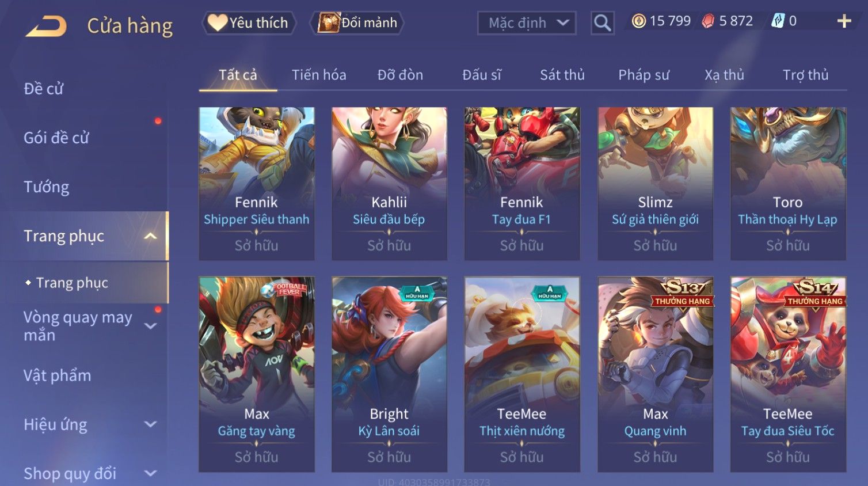The width and height of the screenshot is (868, 486).
Task: Open the search magnifier icon
Action: 602,23
